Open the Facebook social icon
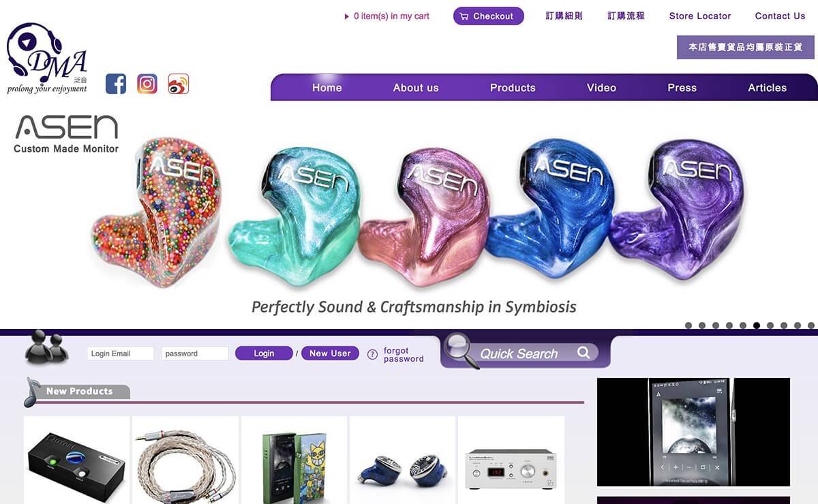818x504 pixels. 116,84
